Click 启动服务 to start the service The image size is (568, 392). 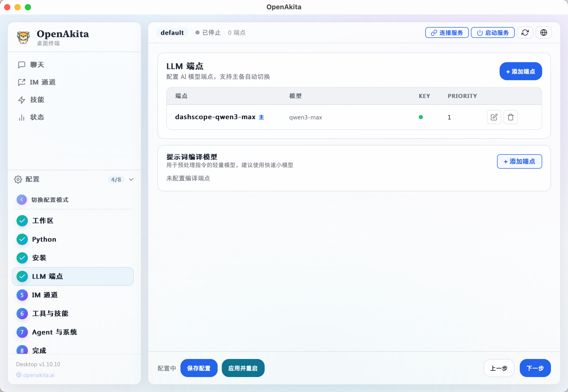[x=493, y=32]
